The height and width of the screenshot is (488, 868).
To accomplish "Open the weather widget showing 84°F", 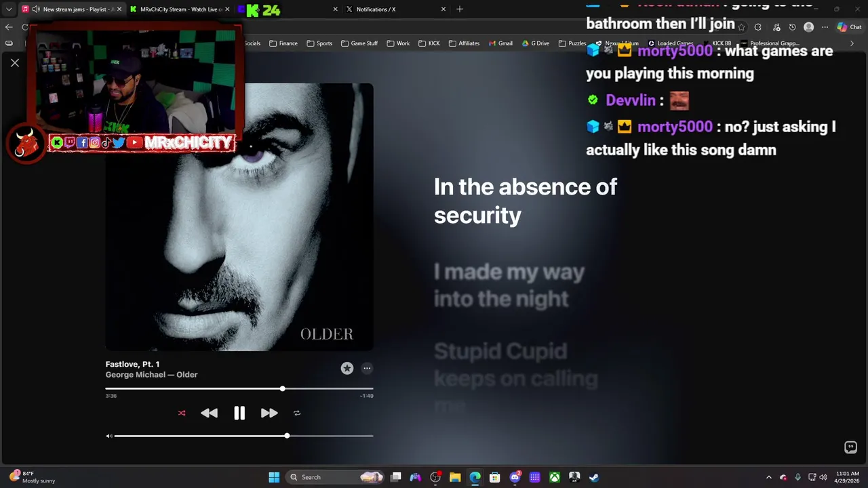I will coord(32,477).
